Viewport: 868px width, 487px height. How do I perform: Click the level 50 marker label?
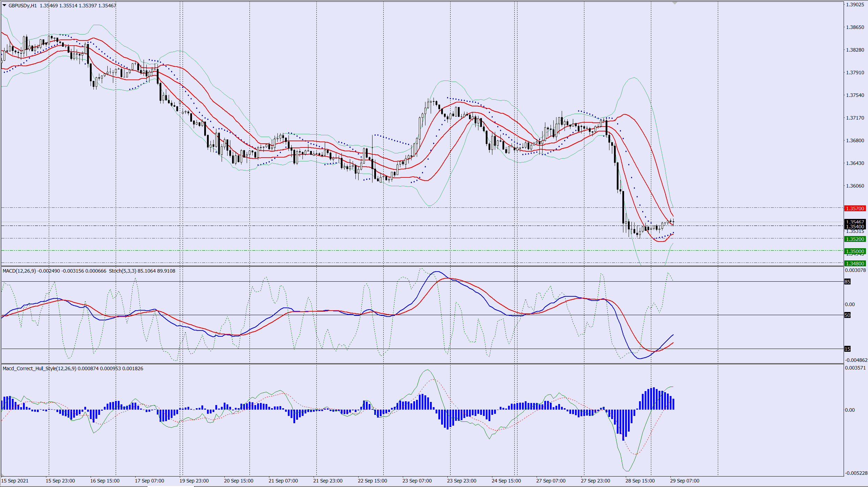[x=847, y=315]
